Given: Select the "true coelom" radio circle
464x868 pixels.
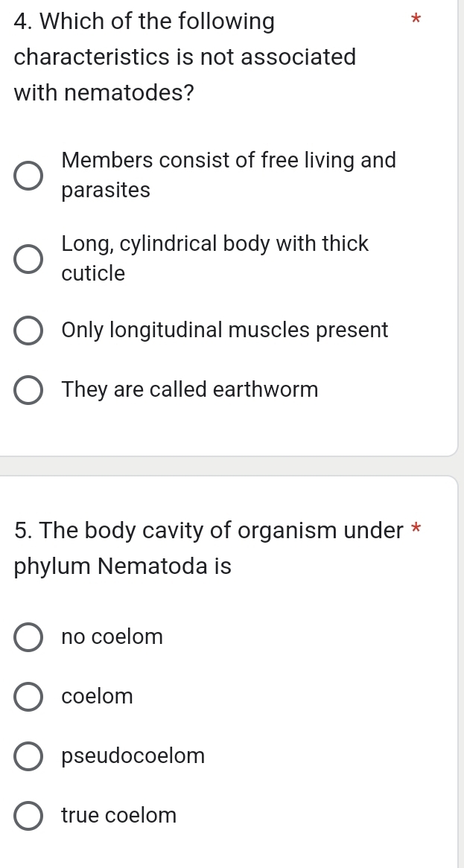Looking at the screenshot, I should [x=29, y=817].
